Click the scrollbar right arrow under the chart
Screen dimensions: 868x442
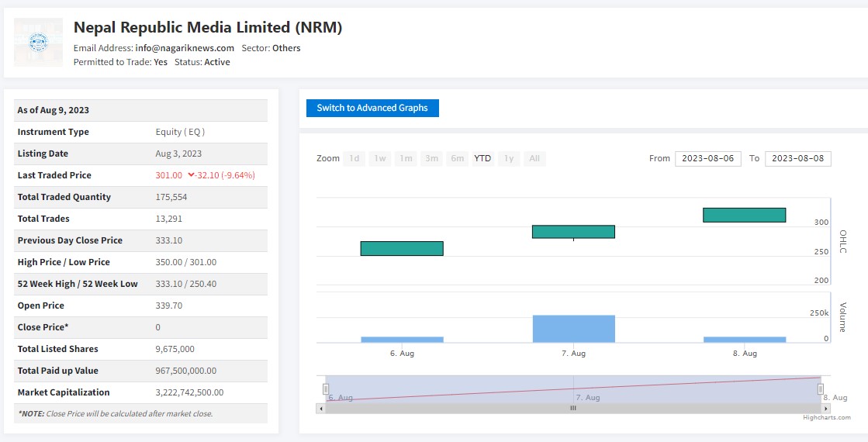826,408
